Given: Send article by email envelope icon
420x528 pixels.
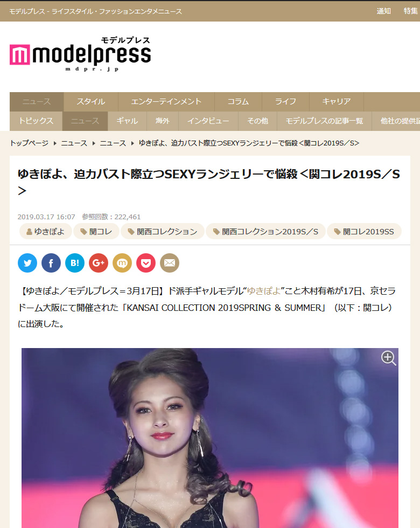Looking at the screenshot, I should pos(170,263).
